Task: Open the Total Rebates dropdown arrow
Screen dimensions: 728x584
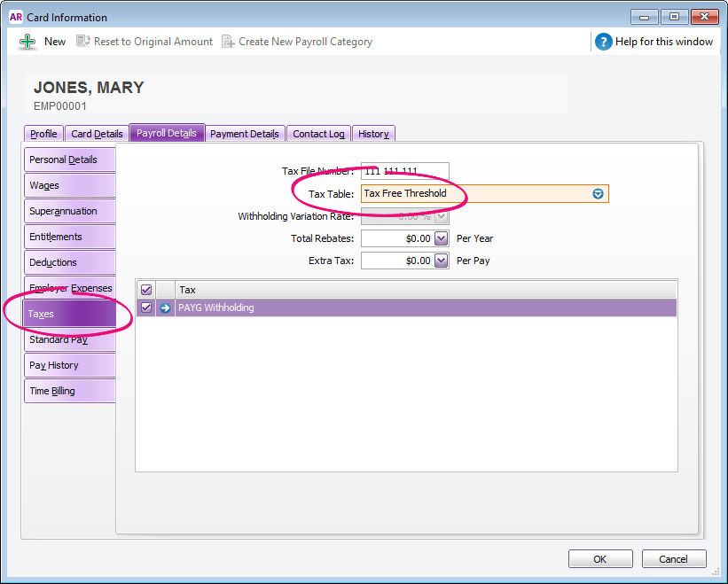Action: click(441, 238)
